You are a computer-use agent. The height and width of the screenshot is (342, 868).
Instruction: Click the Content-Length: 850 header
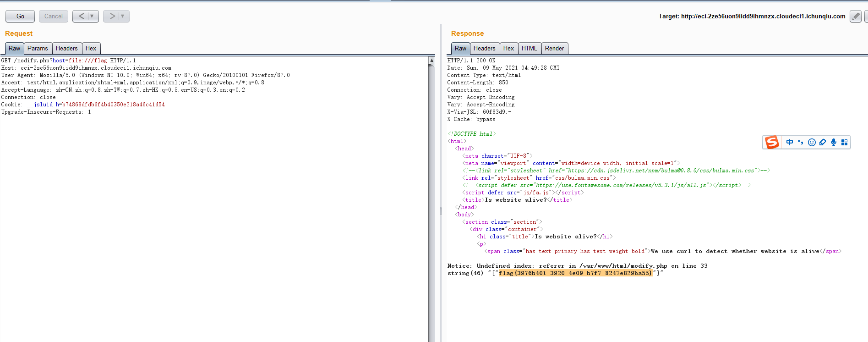[478, 83]
